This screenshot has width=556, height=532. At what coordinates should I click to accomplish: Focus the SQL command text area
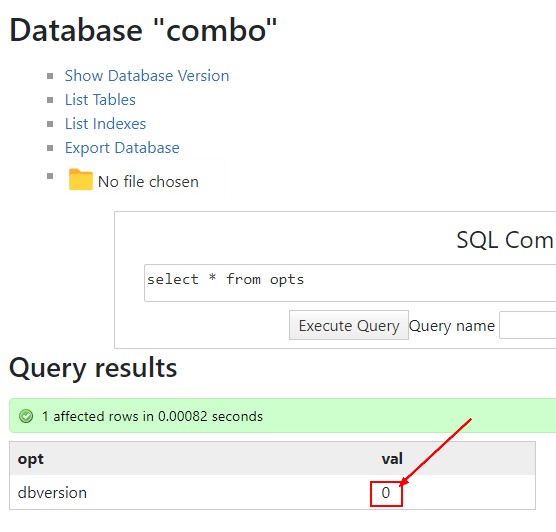click(x=350, y=283)
